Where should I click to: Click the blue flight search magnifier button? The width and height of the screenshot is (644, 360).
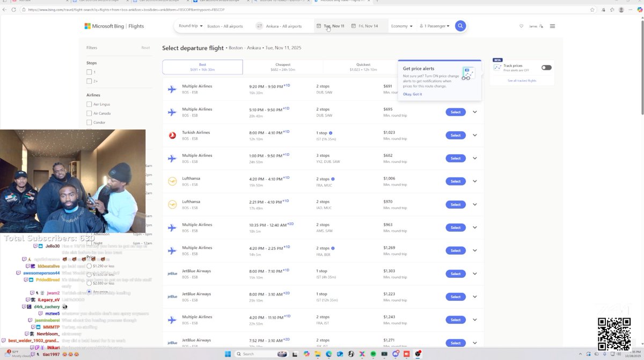click(x=460, y=26)
